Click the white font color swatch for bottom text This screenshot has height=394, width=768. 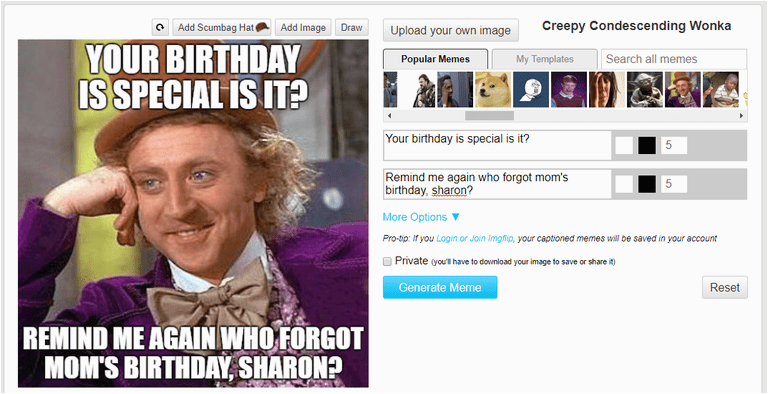[x=624, y=184]
